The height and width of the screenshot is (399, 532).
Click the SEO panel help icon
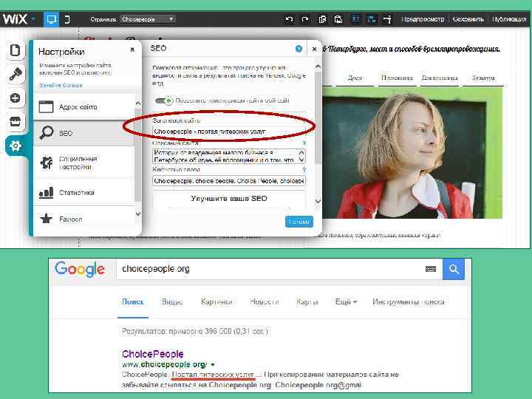tap(299, 50)
